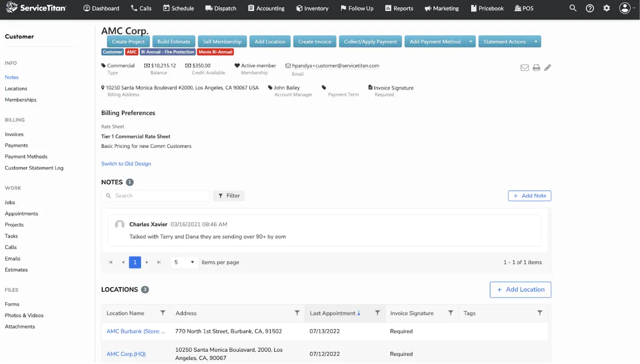Click the envelope email icon beside customer details
The image size is (640, 364).
[x=525, y=67]
